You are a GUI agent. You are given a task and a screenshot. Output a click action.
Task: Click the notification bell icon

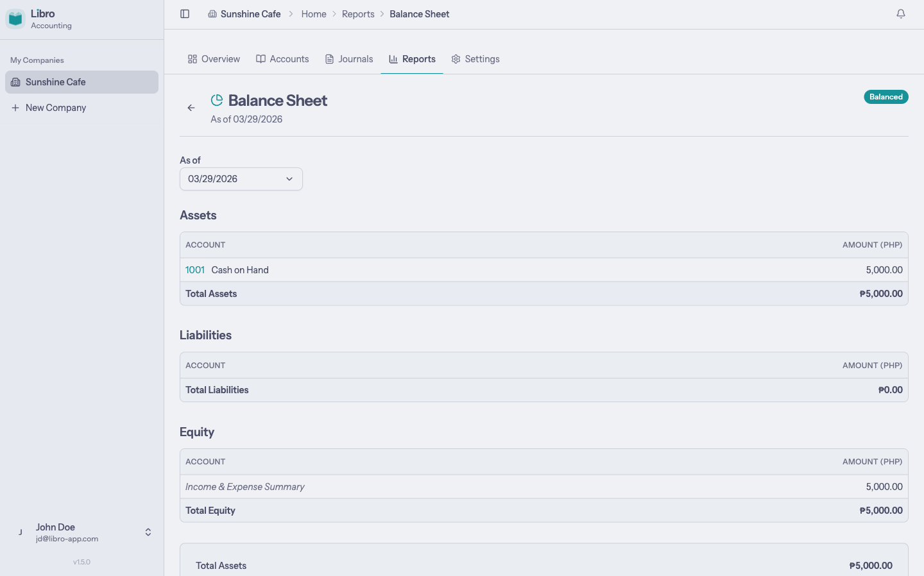[901, 13]
